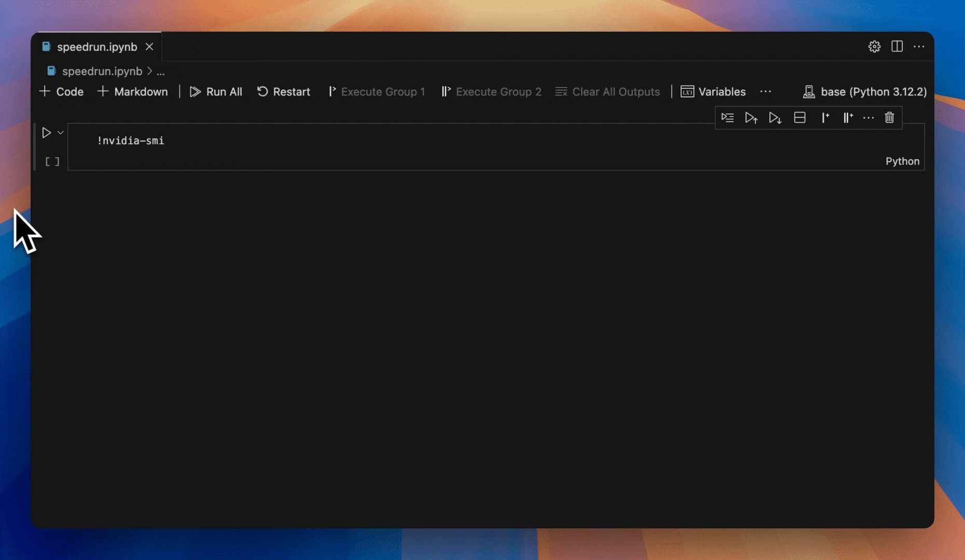The height and width of the screenshot is (560, 965).
Task: Click Execute Group 1
Action: pos(377,92)
